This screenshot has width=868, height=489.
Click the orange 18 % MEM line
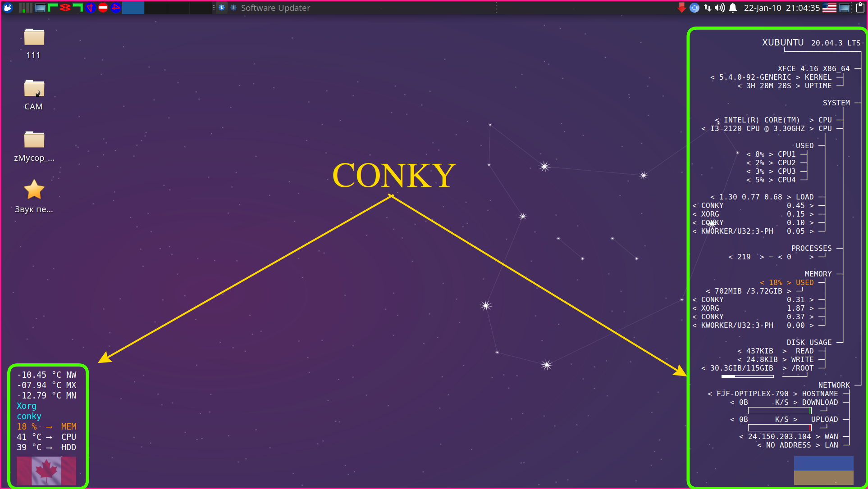pos(46,427)
